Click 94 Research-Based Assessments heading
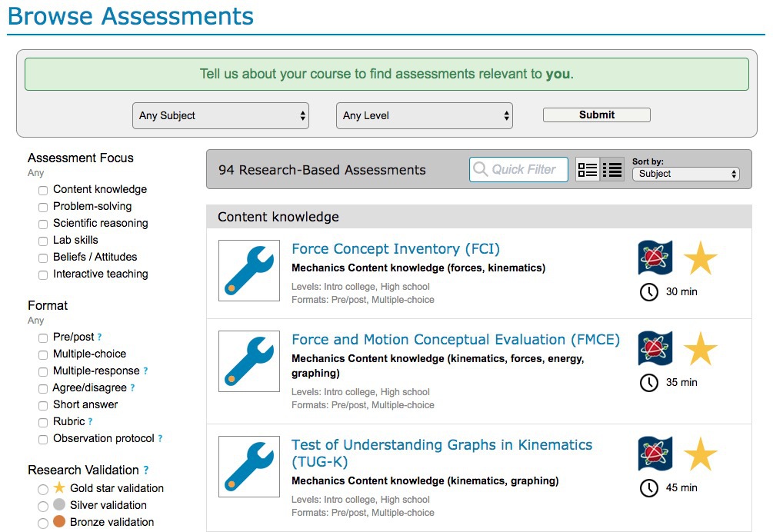The width and height of the screenshot is (773, 532). pyautogui.click(x=322, y=170)
